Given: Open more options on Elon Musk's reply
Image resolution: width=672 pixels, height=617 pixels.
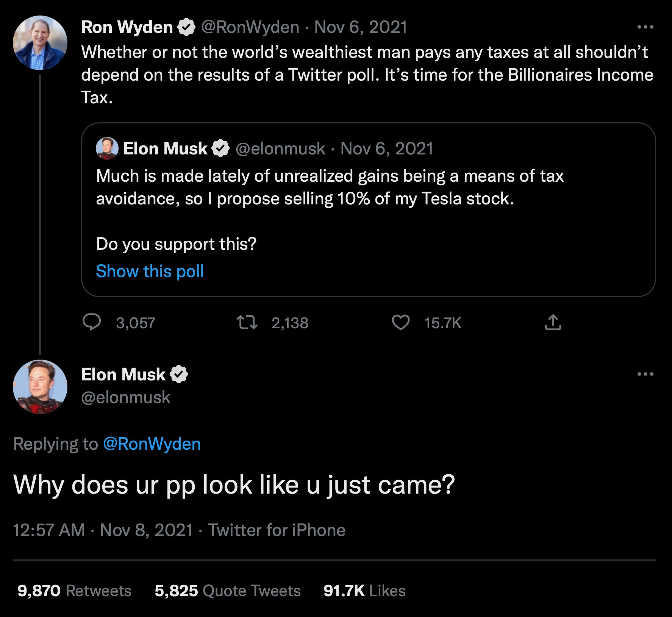Looking at the screenshot, I should [x=645, y=374].
